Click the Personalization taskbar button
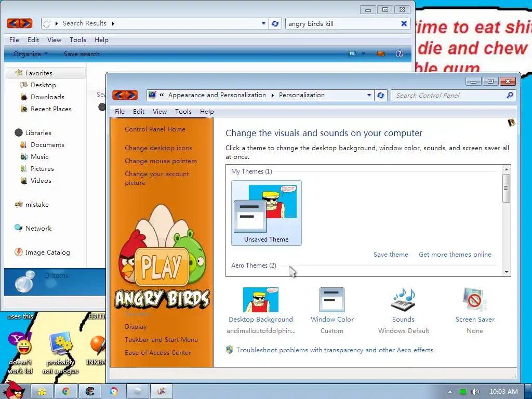The width and height of the screenshot is (532, 399). pos(162,391)
